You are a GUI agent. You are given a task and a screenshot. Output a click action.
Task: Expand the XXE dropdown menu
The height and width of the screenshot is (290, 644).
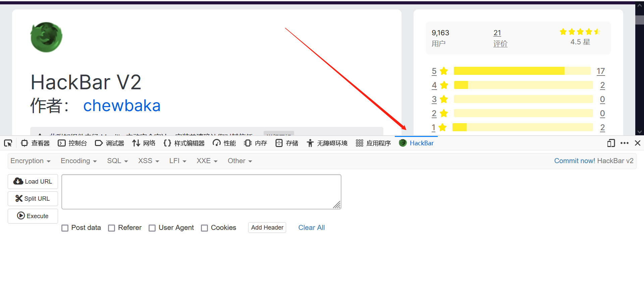(x=207, y=161)
